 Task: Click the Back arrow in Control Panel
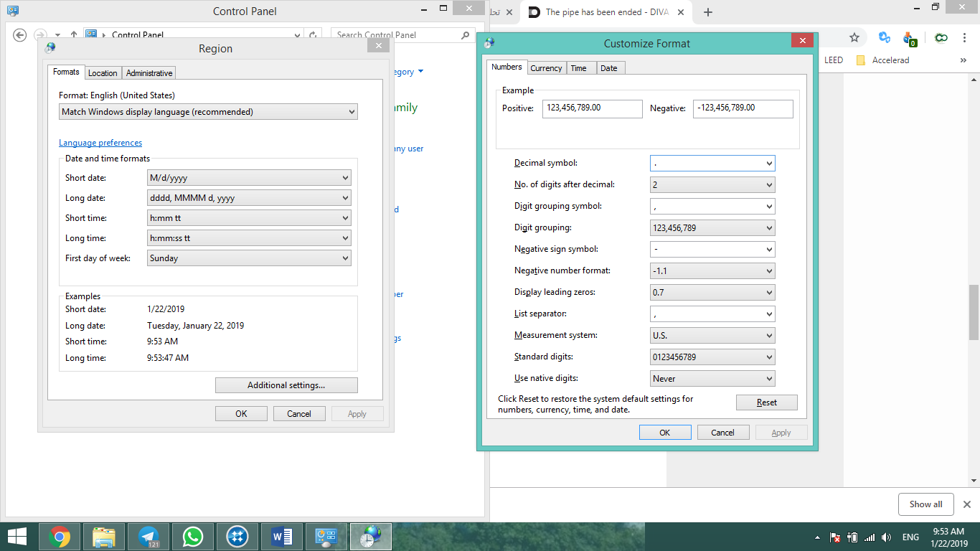[20, 34]
